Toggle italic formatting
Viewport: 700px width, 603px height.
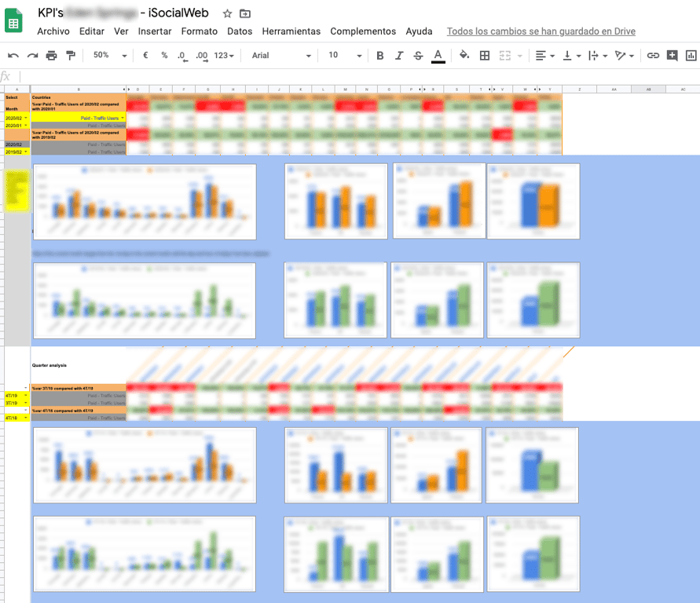[x=398, y=56]
